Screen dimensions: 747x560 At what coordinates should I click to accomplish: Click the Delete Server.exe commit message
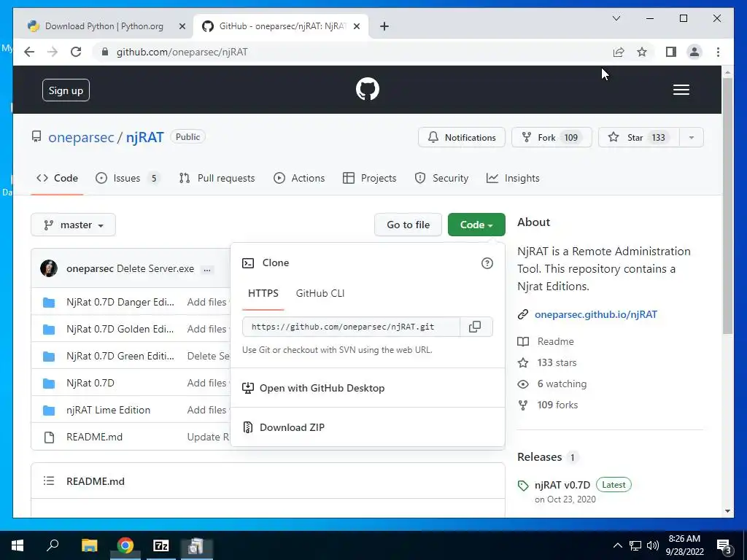click(155, 268)
